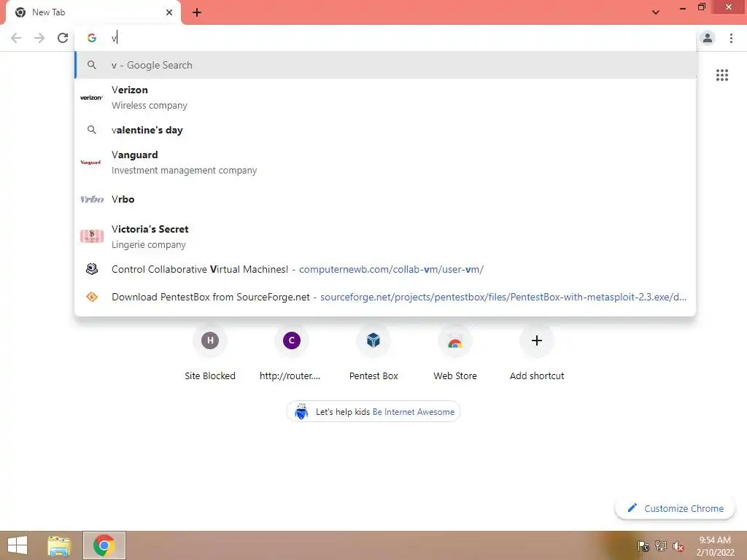Screen dimensions: 747x560
Task: Click the Be Internet Awesome mascot icon
Action: 301,411
